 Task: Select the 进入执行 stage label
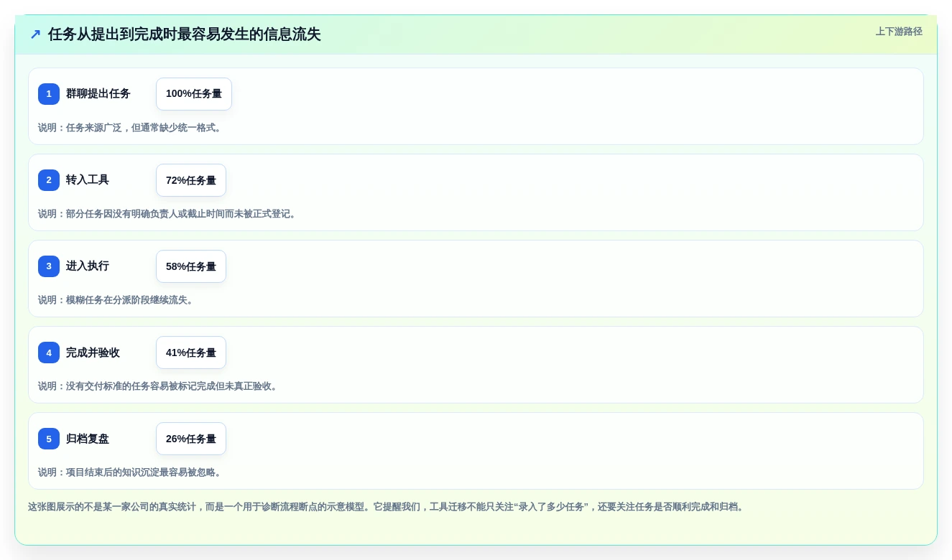coord(88,266)
